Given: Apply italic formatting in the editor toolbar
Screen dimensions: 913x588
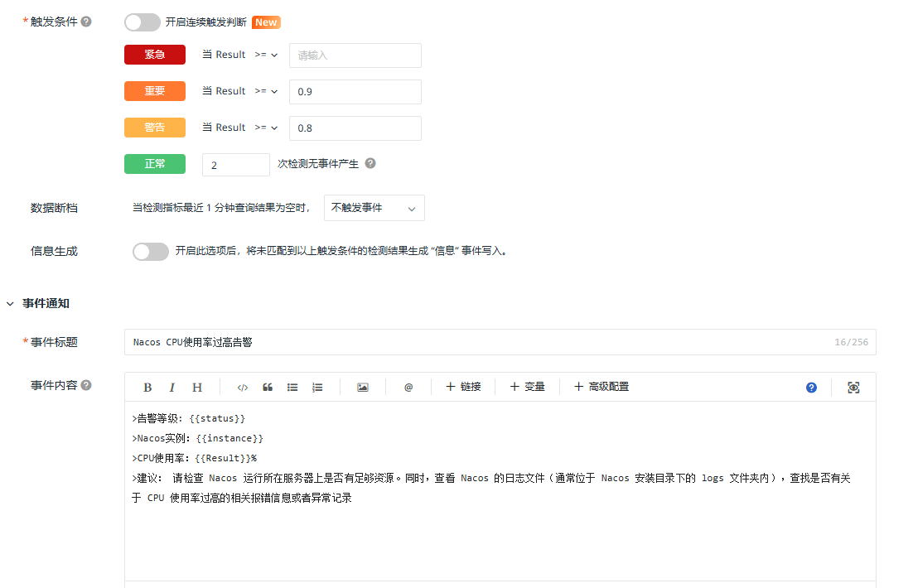Looking at the screenshot, I should click(x=171, y=387).
